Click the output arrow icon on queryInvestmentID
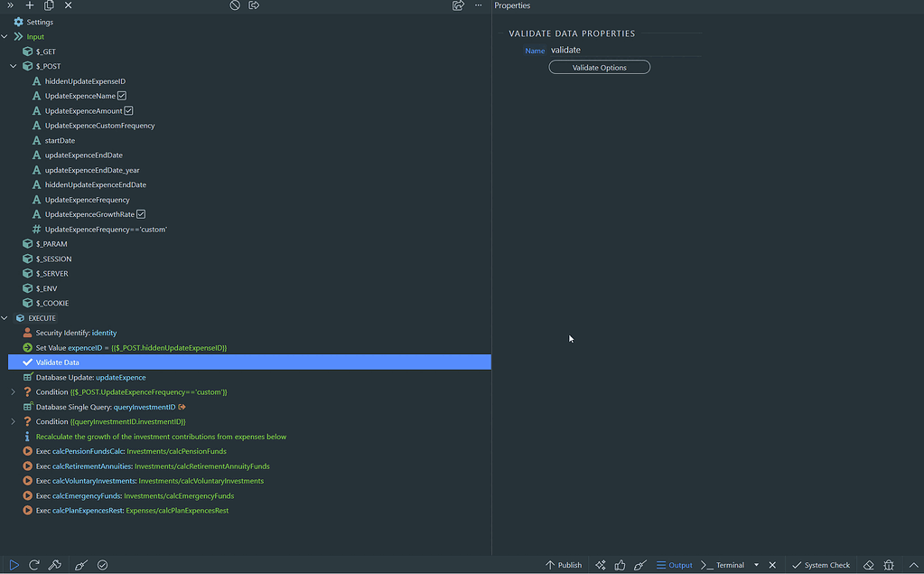The height and width of the screenshot is (574, 924). point(182,407)
